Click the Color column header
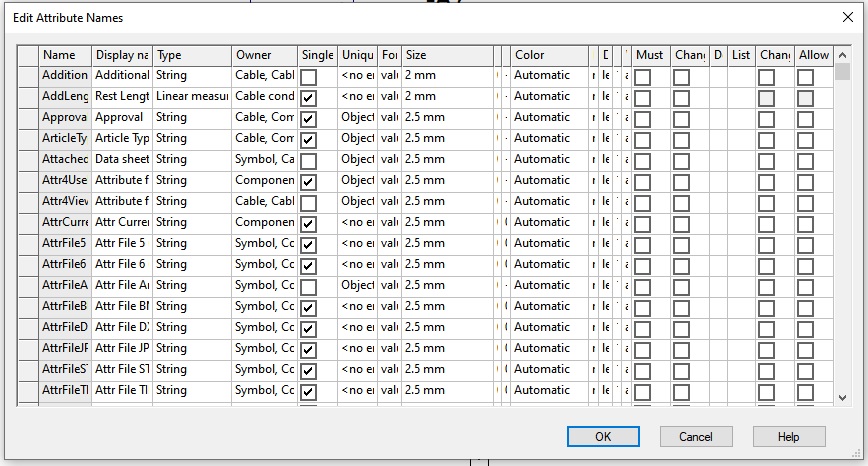 pos(548,55)
